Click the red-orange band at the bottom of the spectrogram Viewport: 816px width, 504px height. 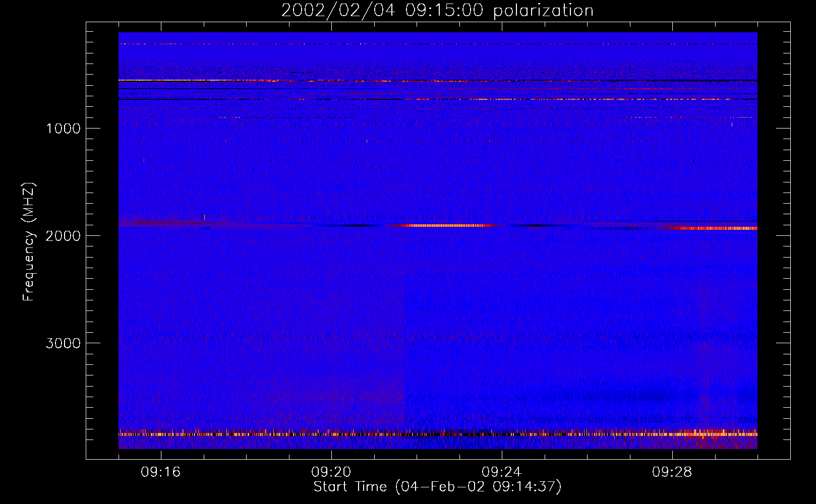pyautogui.click(x=438, y=433)
